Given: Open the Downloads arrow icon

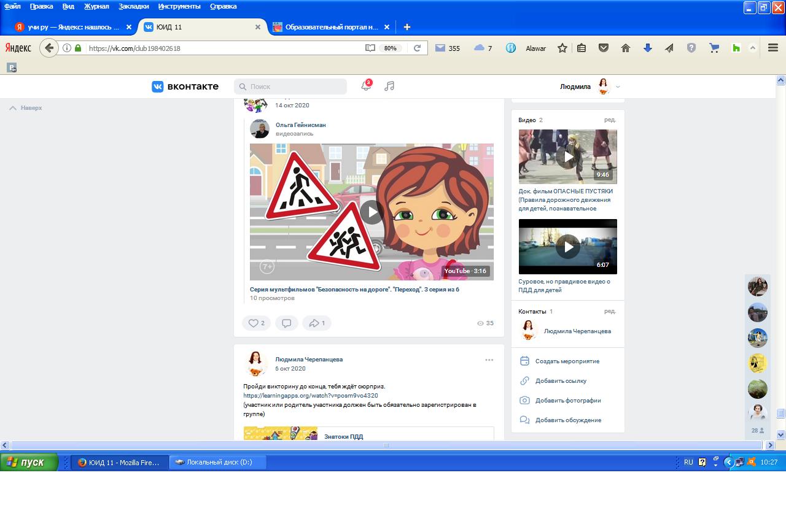Looking at the screenshot, I should tap(648, 48).
